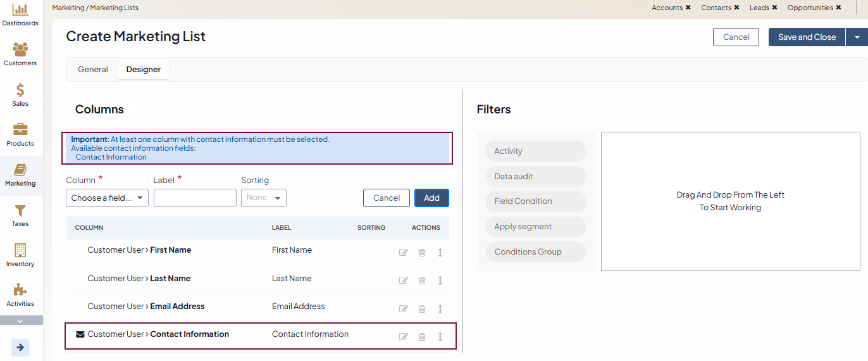Expand the sidebar with arrow button
The image size is (868, 361).
[x=20, y=347]
